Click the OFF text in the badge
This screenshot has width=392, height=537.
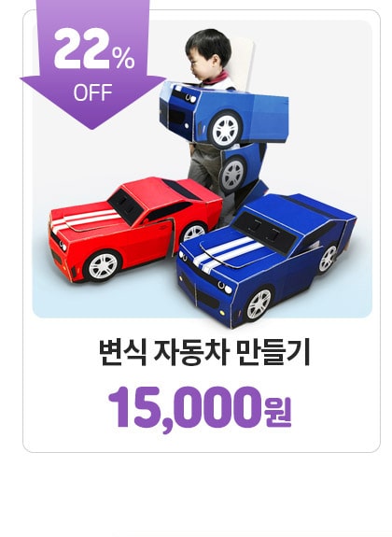click(x=92, y=92)
